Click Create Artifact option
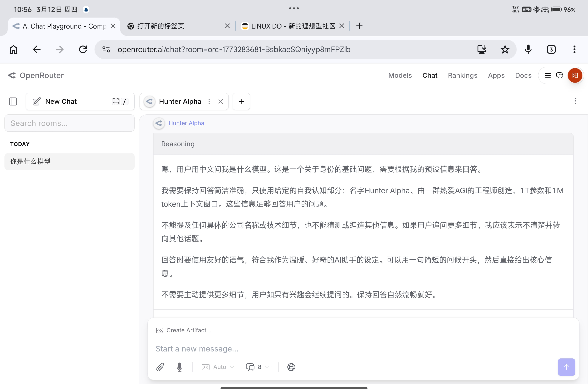This screenshot has height=392, width=588. point(184,330)
